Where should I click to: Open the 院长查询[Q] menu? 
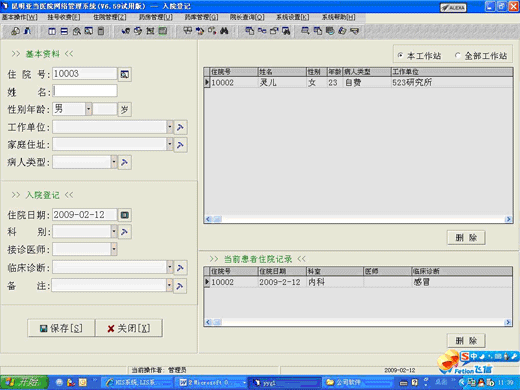pos(247,17)
